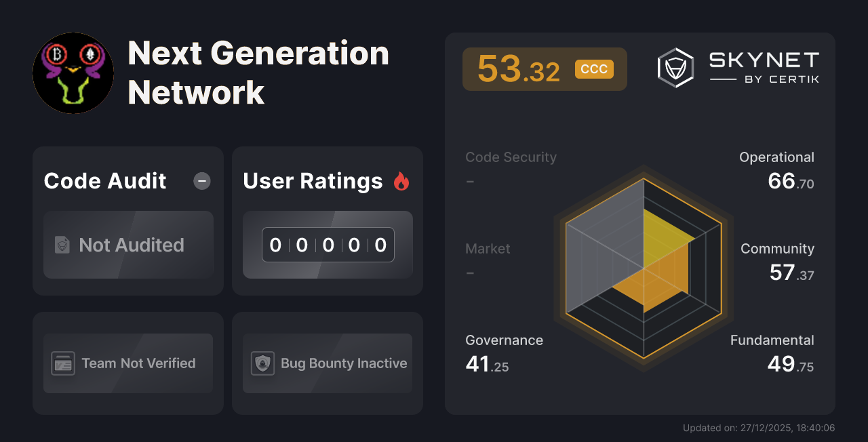Select the shield icon beside Not Audited
The width and height of the screenshot is (868, 442).
[x=62, y=245]
